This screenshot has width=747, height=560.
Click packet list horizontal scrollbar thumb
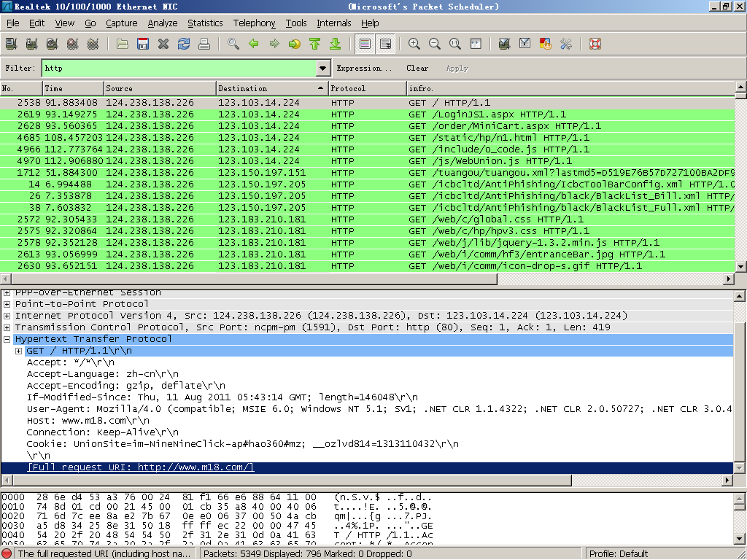click(254, 279)
